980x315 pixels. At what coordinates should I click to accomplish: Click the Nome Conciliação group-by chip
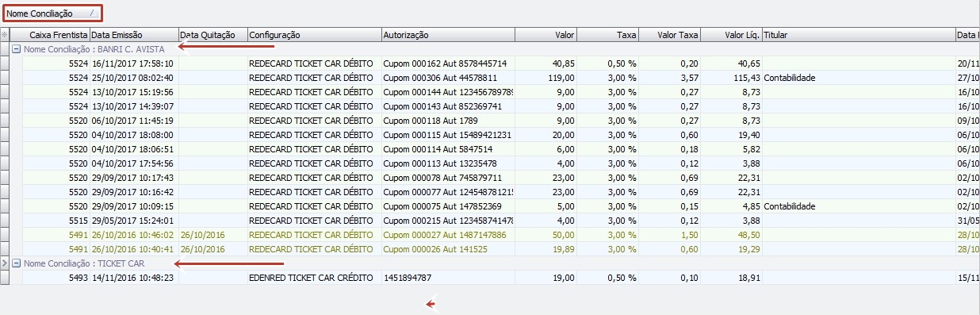point(52,13)
